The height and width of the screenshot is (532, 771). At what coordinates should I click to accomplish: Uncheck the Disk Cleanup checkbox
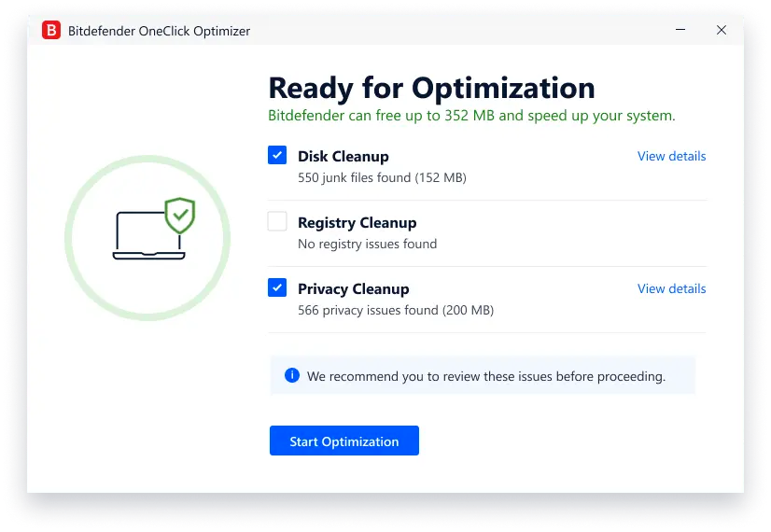(x=277, y=155)
